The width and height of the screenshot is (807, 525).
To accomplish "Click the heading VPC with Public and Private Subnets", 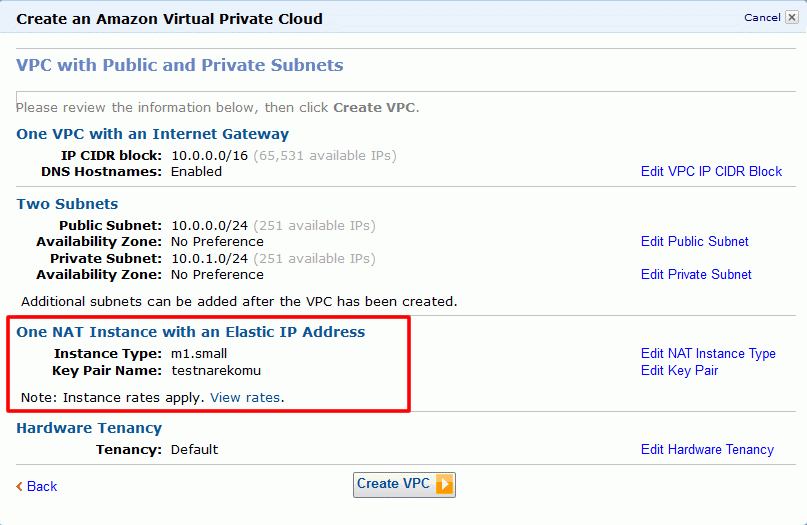I will [180, 65].
